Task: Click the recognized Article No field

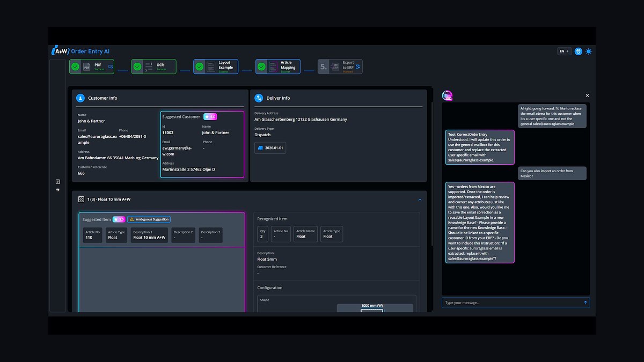Action: coord(281,234)
